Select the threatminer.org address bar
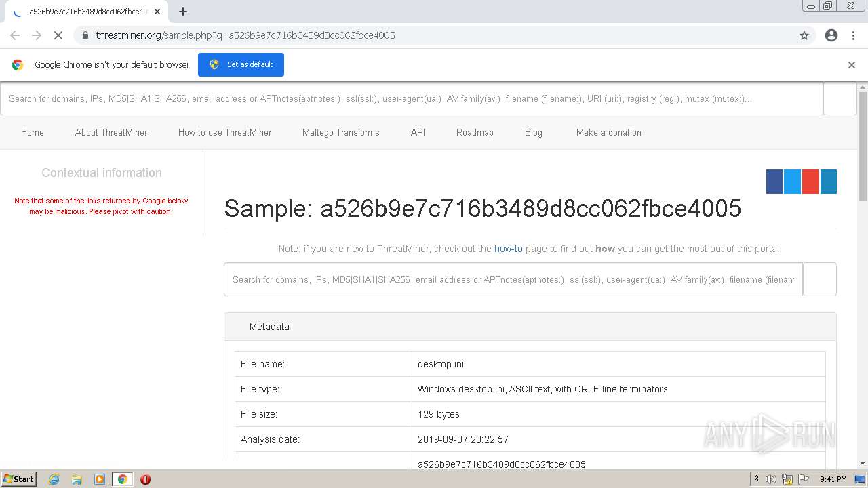 pos(434,35)
